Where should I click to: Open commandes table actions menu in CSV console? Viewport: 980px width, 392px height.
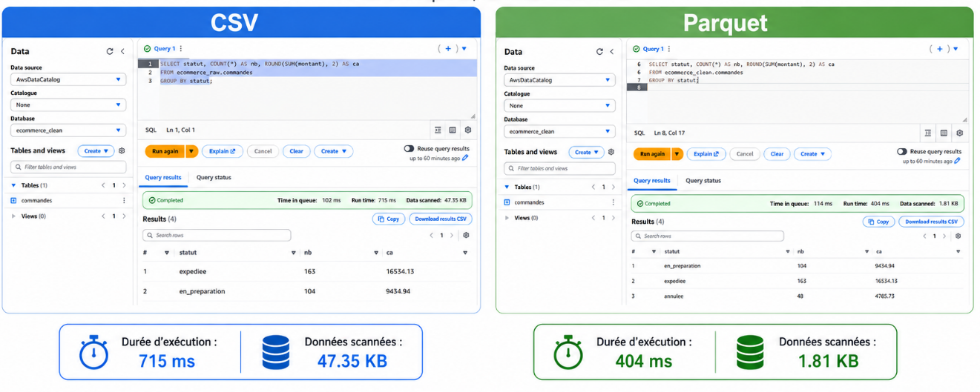(x=124, y=200)
